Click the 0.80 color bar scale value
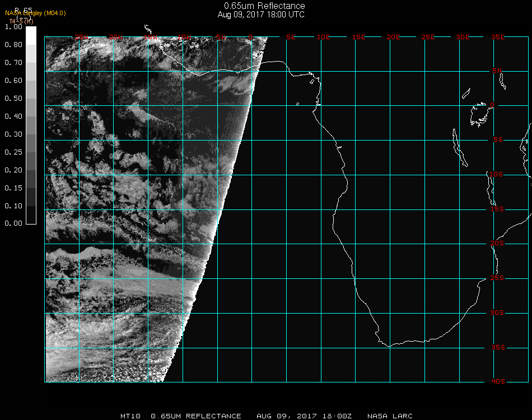The image size is (532, 420). tap(13, 45)
